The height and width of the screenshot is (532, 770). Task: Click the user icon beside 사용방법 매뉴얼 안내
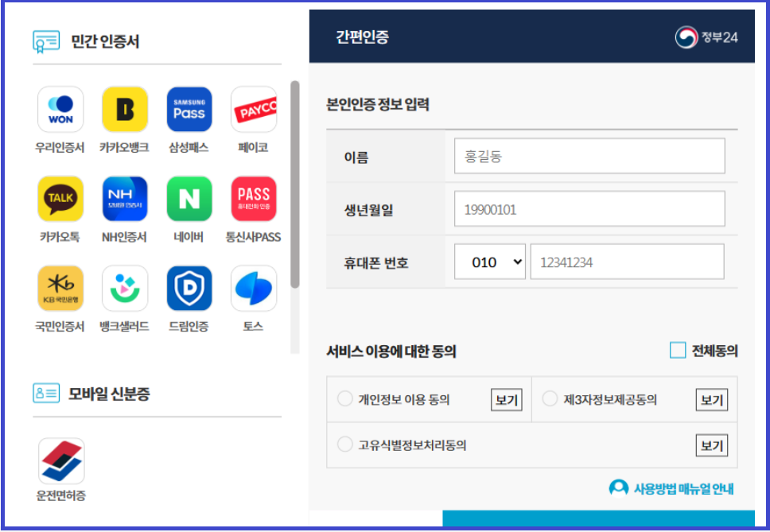pos(618,488)
